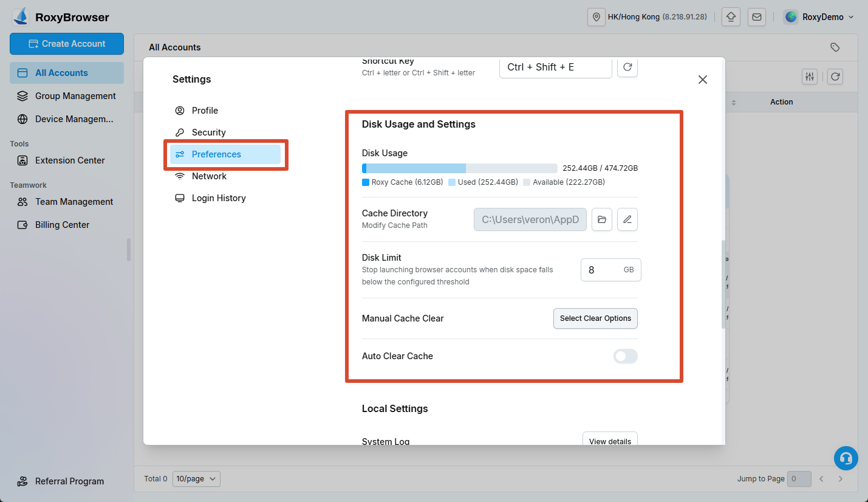
Task: Select the Login History settings tab
Action: (225, 198)
